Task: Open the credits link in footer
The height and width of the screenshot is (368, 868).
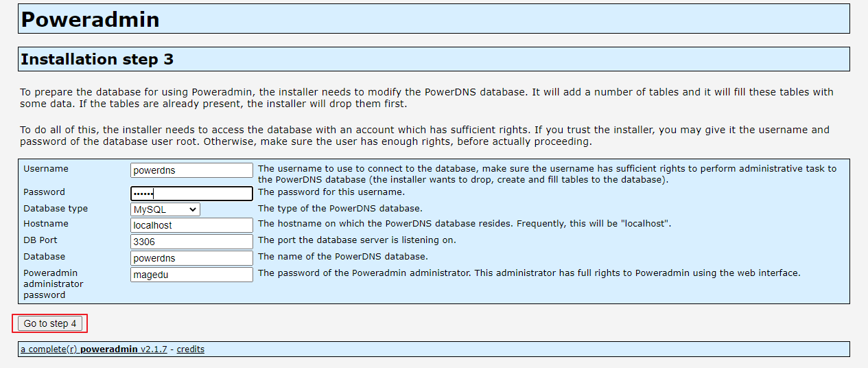Action: (x=190, y=349)
